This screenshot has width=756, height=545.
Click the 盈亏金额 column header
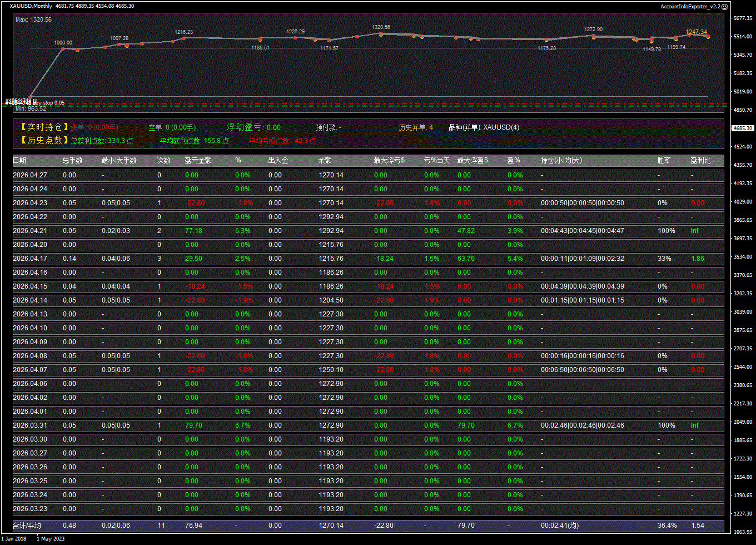(x=198, y=161)
